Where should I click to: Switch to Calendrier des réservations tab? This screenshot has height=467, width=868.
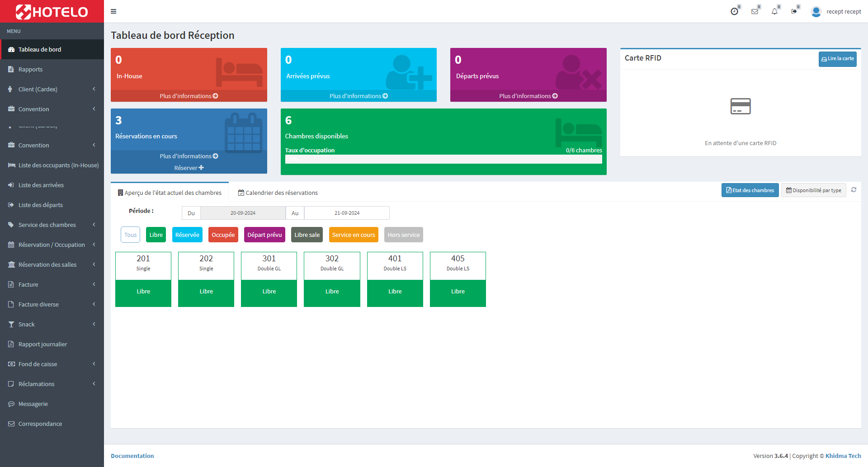click(278, 193)
